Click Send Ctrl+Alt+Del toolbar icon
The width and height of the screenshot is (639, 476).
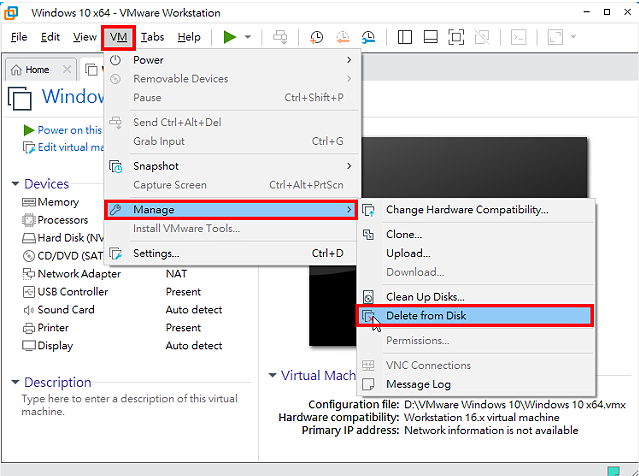tap(280, 37)
